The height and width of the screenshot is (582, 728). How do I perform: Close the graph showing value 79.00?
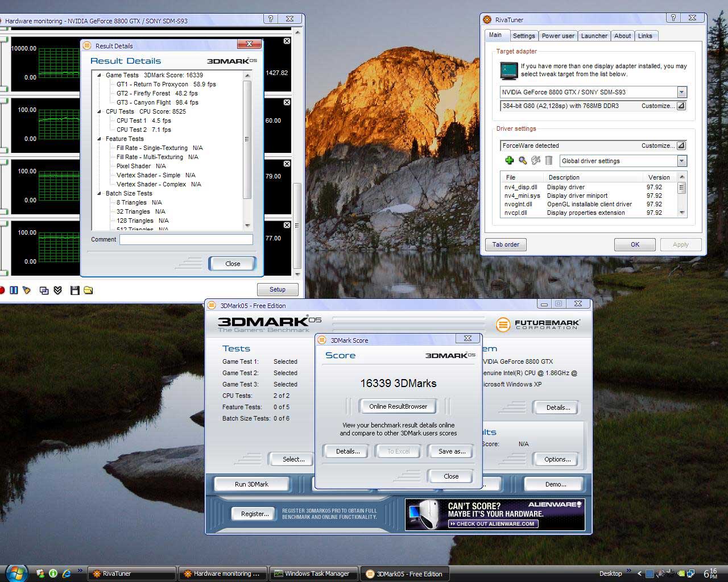coord(287,164)
